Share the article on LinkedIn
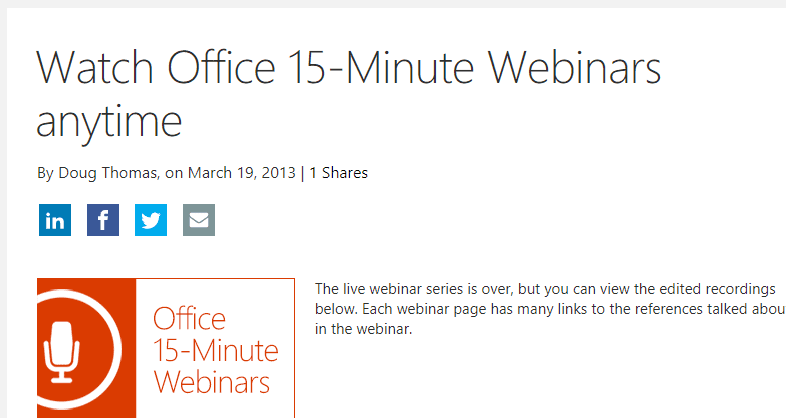 click(55, 220)
